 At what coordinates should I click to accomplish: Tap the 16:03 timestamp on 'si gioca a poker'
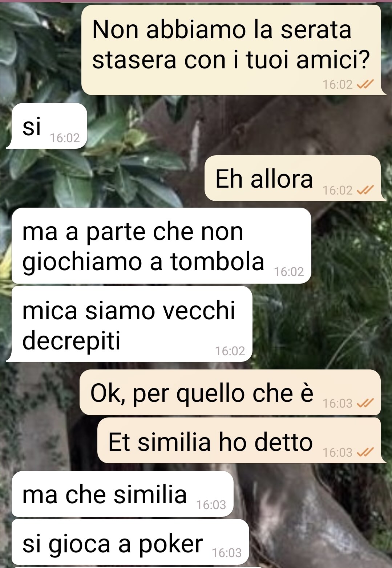227,553
